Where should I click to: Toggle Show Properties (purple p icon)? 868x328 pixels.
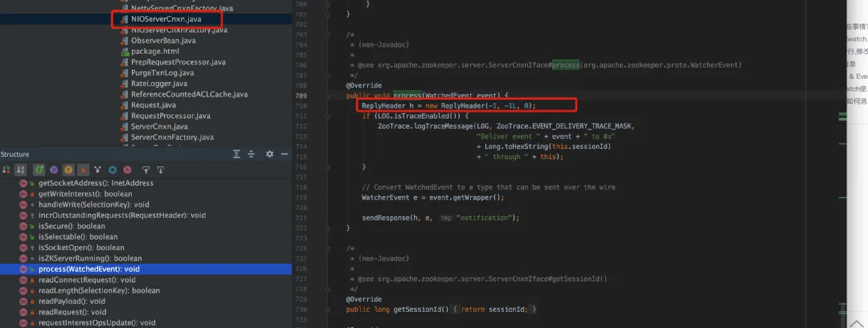54,170
